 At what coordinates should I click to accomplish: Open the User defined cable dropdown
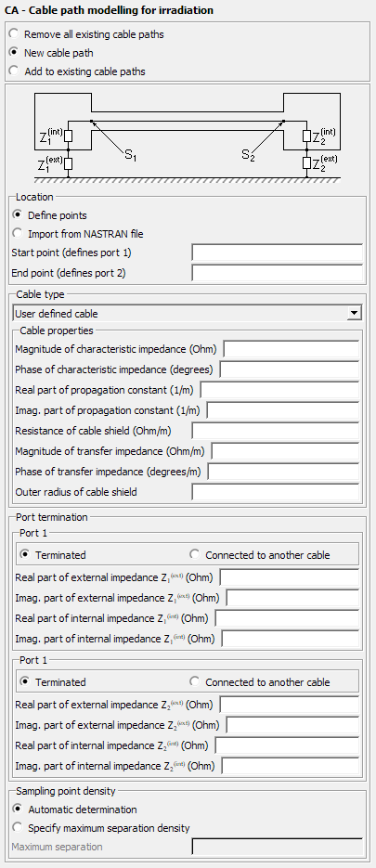[x=188, y=314]
